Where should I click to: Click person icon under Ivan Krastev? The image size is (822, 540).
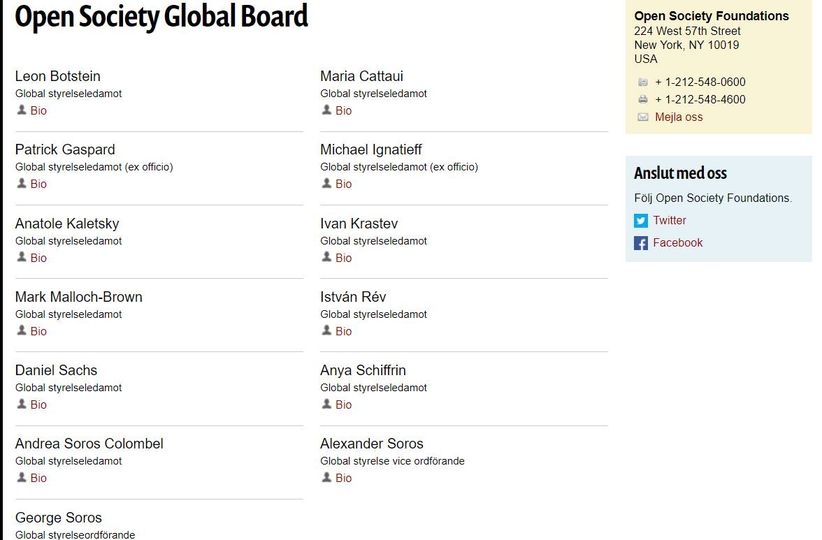[x=326, y=257]
